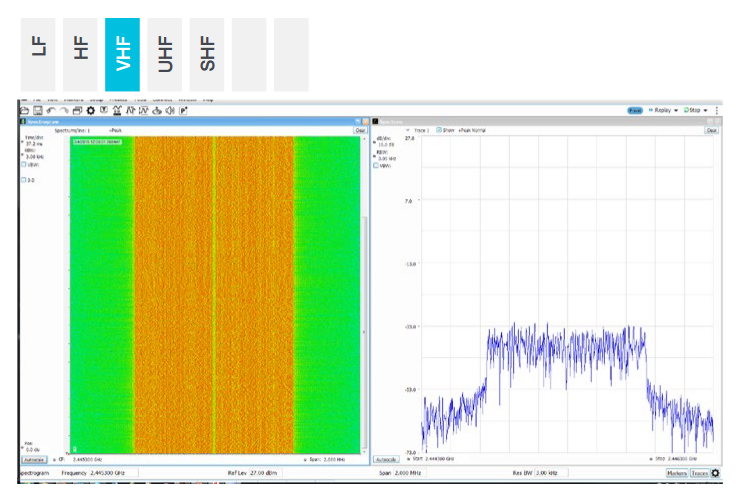The width and height of the screenshot is (736, 495).
Task: Enable VBW checkbox in Spectrum panel
Action: coord(376,166)
